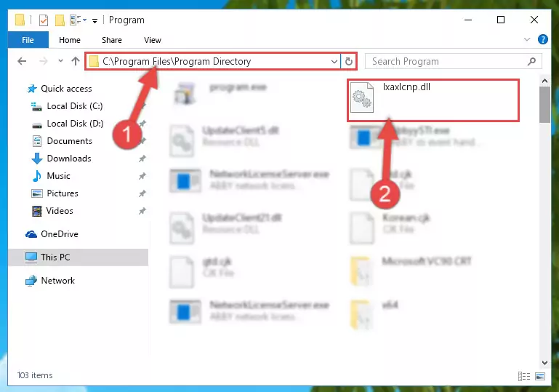Click the search magnifier icon
Viewport: 559px width, 392px height.
point(531,61)
